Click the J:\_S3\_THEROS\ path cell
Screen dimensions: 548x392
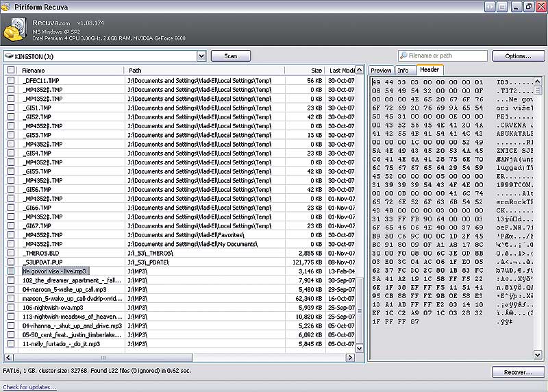[150, 253]
